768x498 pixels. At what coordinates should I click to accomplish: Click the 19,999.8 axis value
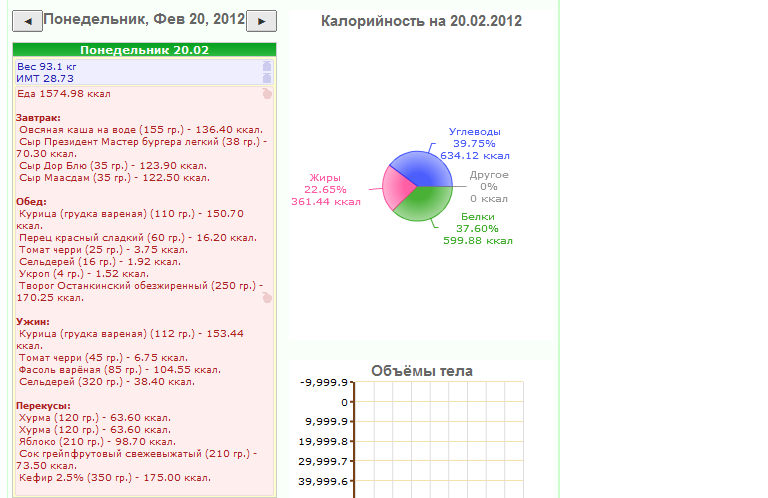pos(323,442)
